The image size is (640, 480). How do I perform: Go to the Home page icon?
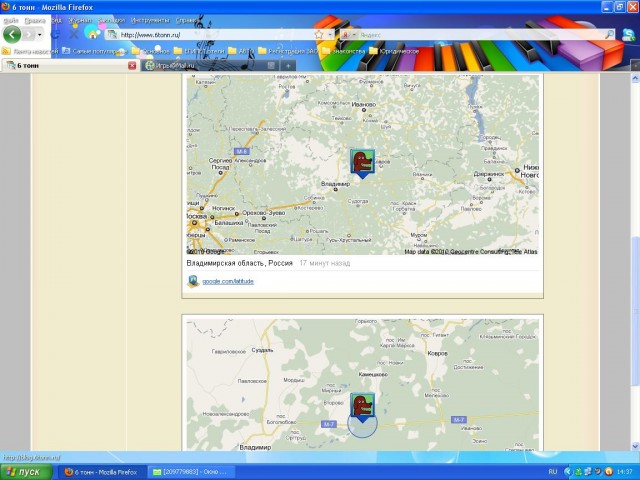click(x=93, y=34)
